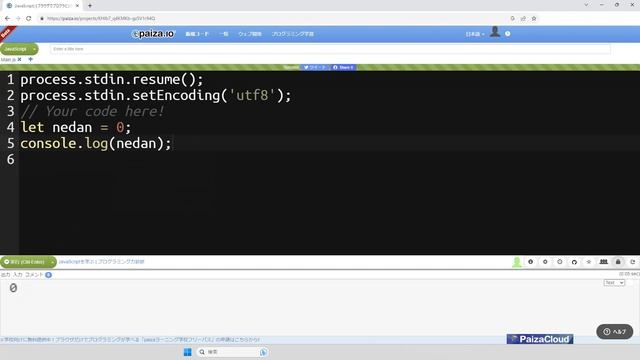Image resolution: width=640 pixels, height=360 pixels.
Task: Click the PaizaCloud banner
Action: [x=540, y=339]
